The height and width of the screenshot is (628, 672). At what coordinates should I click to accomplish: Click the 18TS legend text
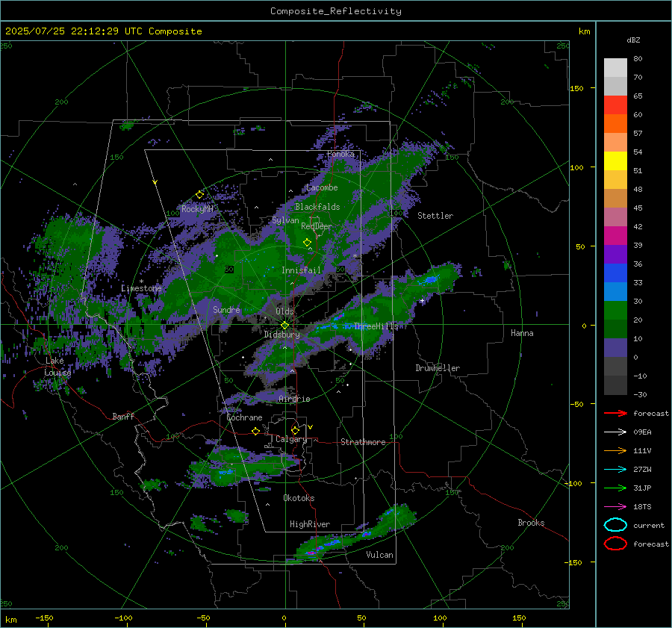click(x=642, y=507)
